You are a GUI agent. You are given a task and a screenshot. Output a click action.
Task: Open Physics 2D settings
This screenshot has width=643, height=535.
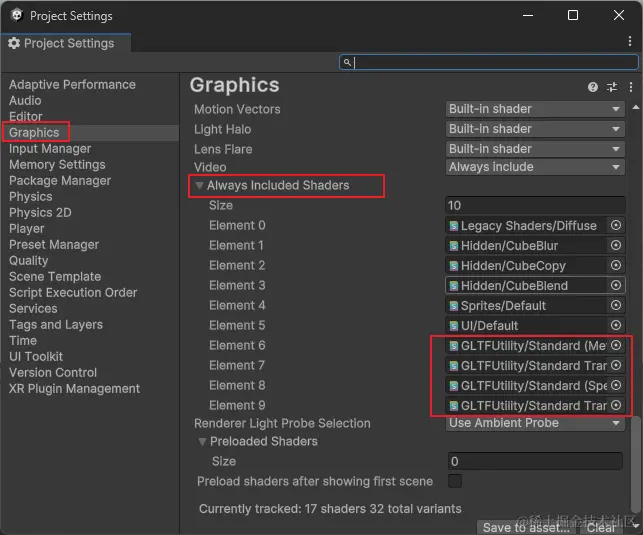pos(40,212)
